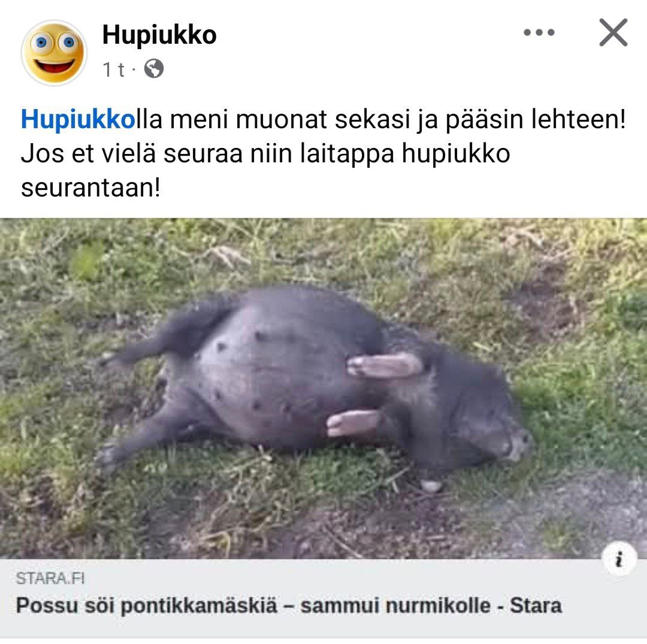Click the "1 t" post timestamp
Image resolution: width=647 pixels, height=644 pixels.
pos(113,69)
